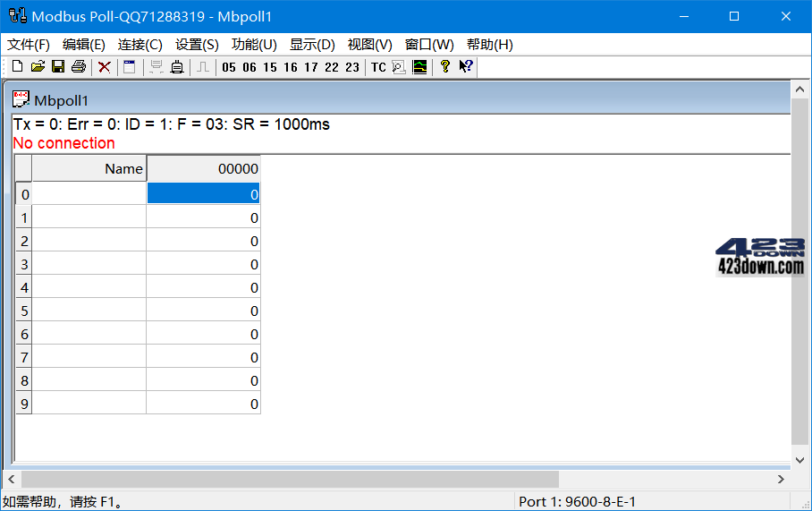Screen dimensions: 812x511
Task: Select function 22 in toolbar
Action: (332, 67)
